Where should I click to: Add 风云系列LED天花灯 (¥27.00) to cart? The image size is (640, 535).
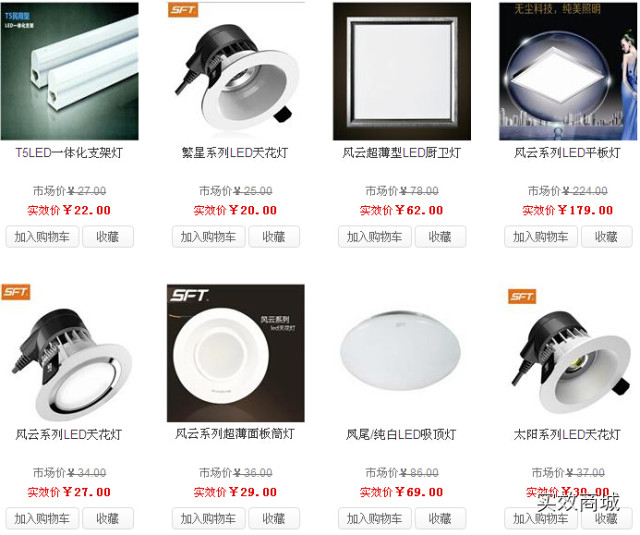point(42,519)
